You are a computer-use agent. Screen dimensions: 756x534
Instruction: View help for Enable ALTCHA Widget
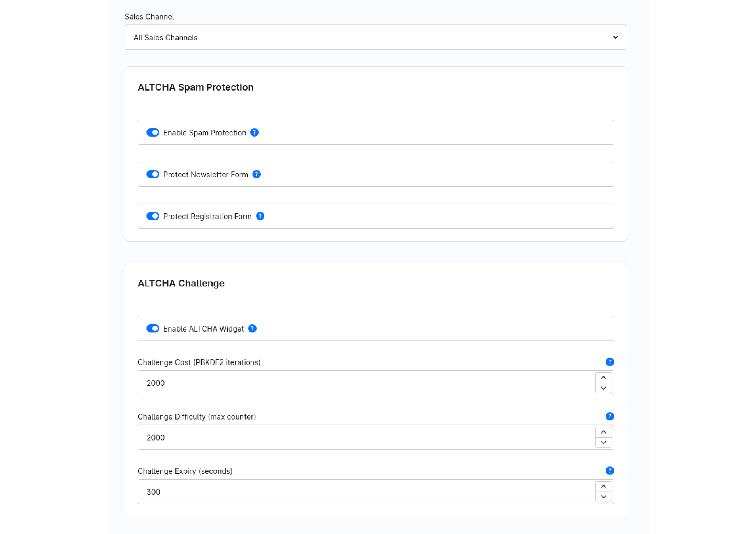click(252, 328)
